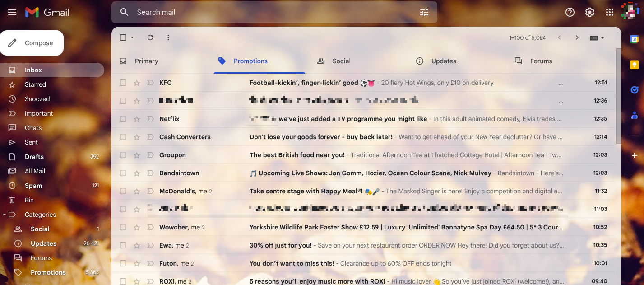The width and height of the screenshot is (644, 285).
Task: Open the Bin folder
Action: [x=52, y=200]
